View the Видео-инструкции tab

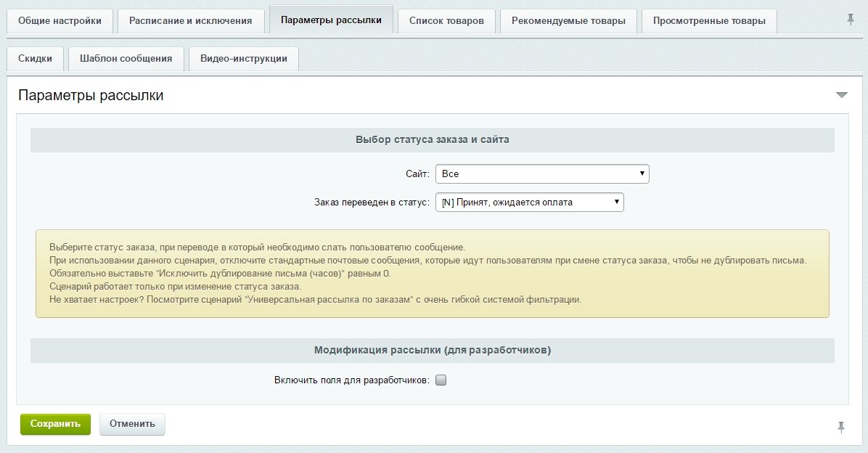pyautogui.click(x=244, y=59)
